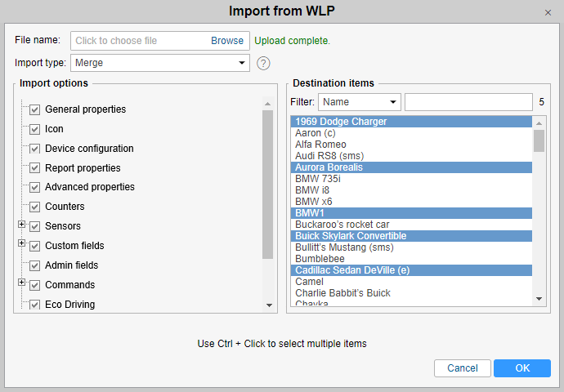Expand the Custom fields tree node
This screenshot has width=564, height=392.
pos(22,244)
